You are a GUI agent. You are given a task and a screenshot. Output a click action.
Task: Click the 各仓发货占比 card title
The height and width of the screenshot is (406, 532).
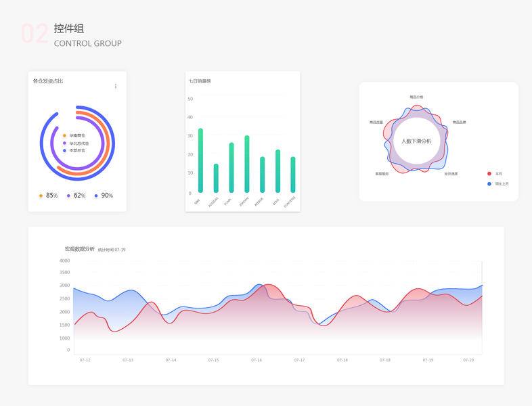[x=48, y=81]
